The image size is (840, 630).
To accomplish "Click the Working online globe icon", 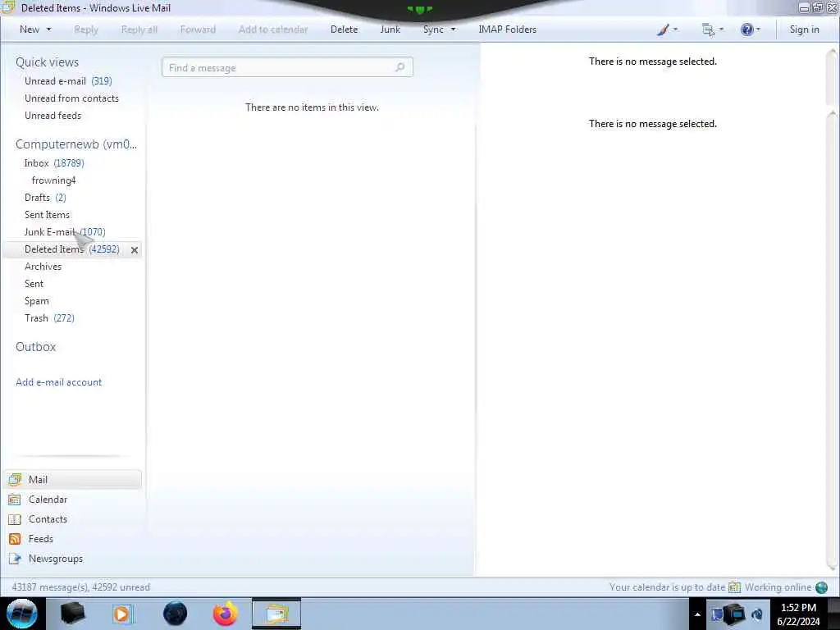I will point(822,587).
